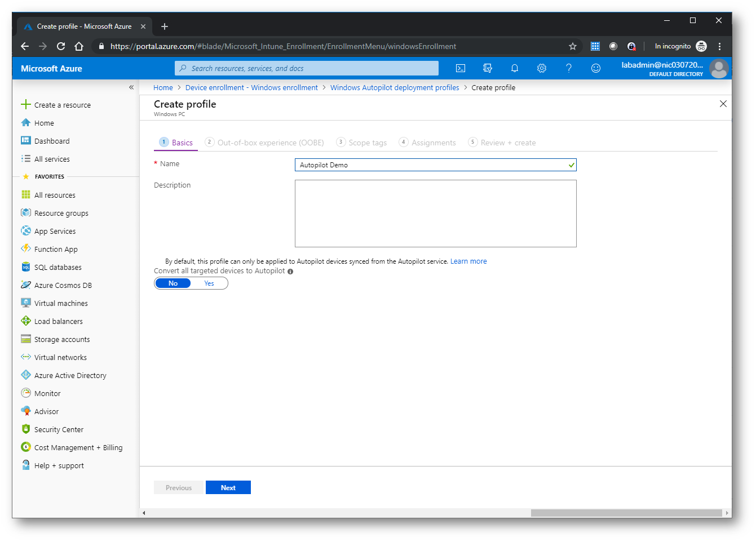This screenshot has height=542, width=756.
Task: Go to the Review + create step
Action: [x=502, y=143]
